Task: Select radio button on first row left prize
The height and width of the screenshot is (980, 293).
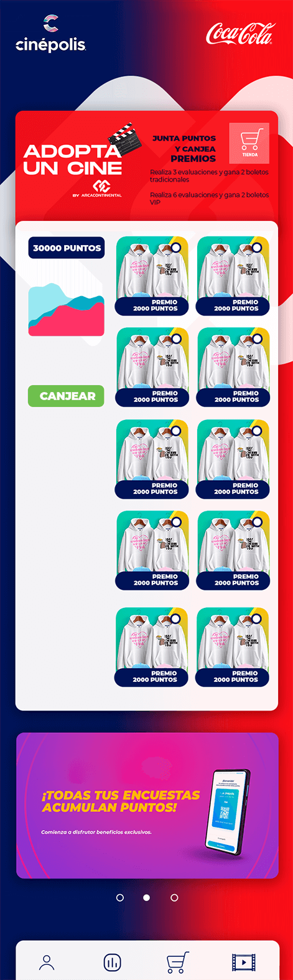Action: point(176,248)
